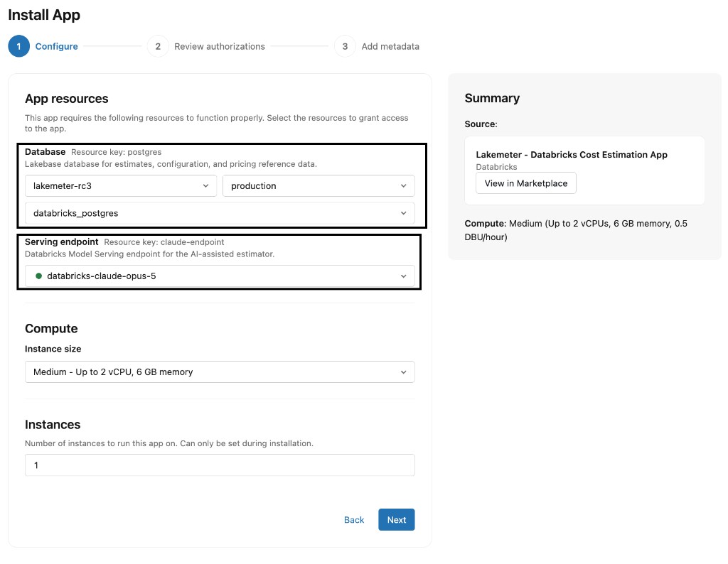Screen dimensions: 728x564
Task: Click the 'Instance size' label
Action: click(53, 349)
